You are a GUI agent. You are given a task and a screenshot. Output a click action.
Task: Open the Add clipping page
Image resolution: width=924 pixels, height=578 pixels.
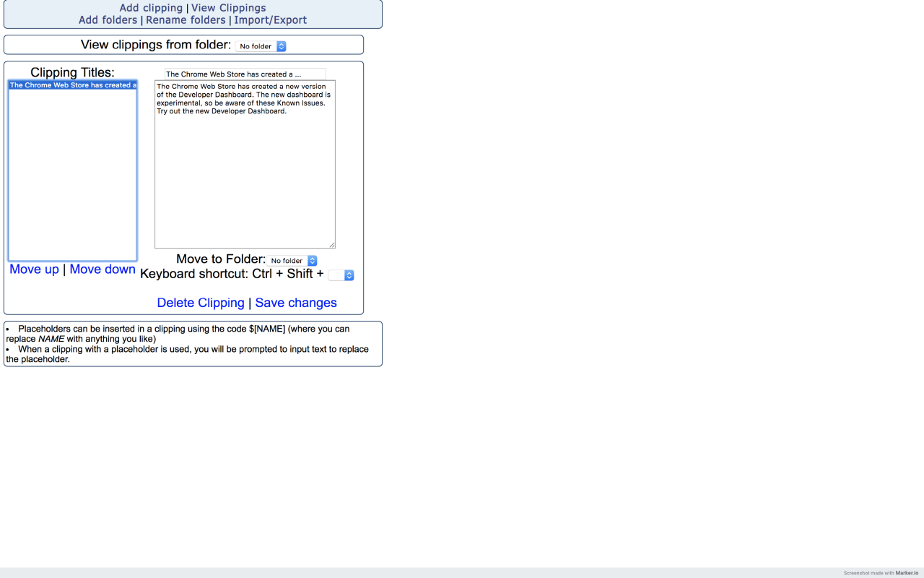(151, 8)
